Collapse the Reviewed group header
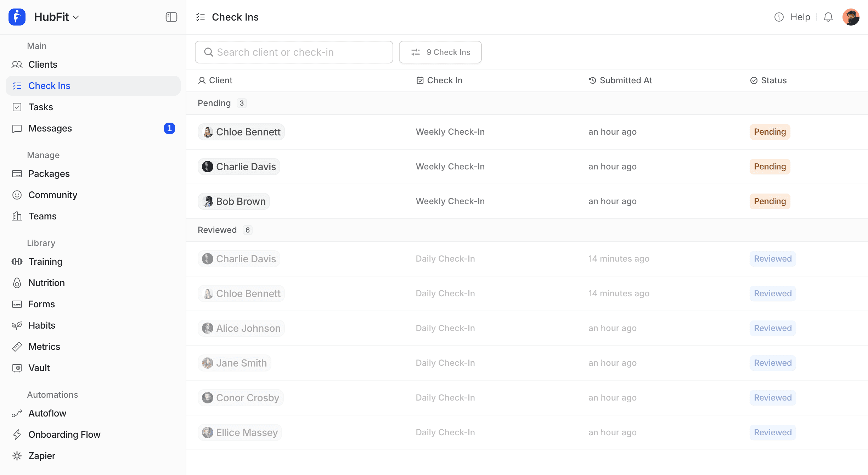The width and height of the screenshot is (868, 475). pos(217,230)
